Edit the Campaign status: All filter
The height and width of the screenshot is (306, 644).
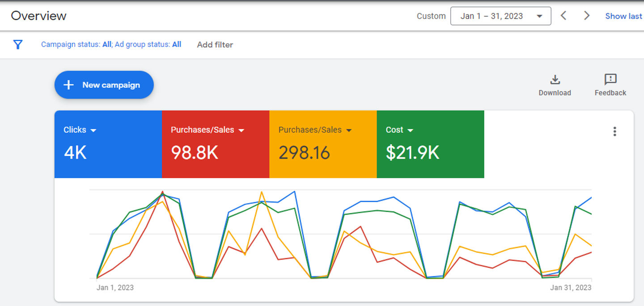point(76,45)
